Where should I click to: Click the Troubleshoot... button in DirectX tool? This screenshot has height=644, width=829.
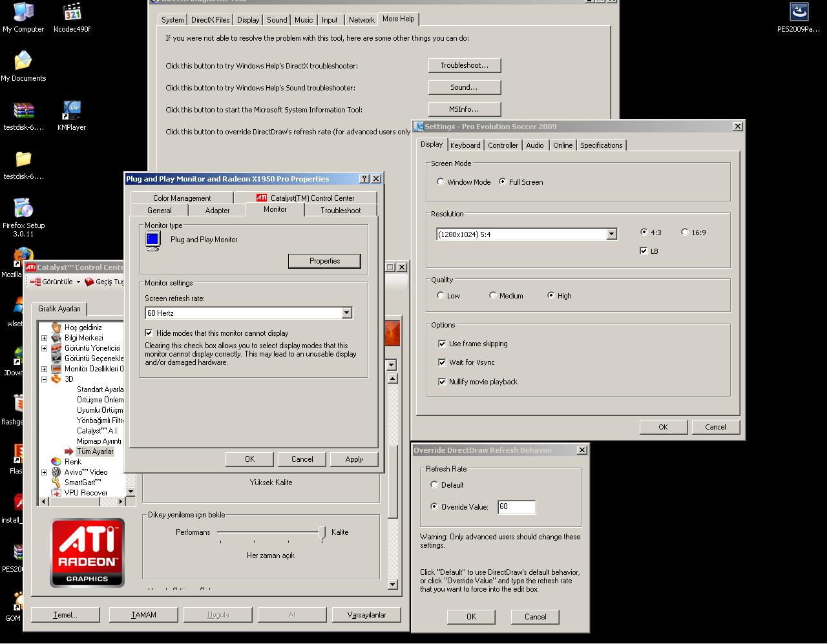pos(465,65)
